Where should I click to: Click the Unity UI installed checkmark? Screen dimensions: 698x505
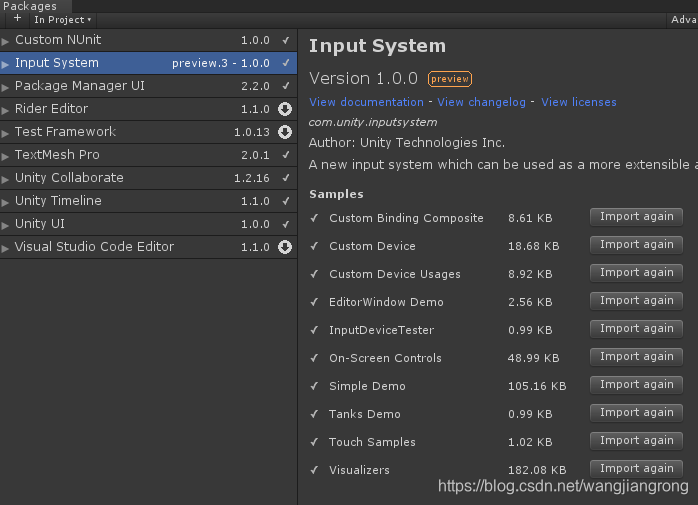pyautogui.click(x=286, y=224)
